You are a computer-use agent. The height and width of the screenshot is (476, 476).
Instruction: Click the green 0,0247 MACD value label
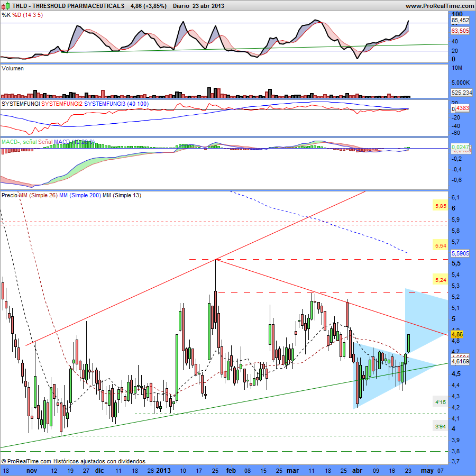(x=460, y=147)
